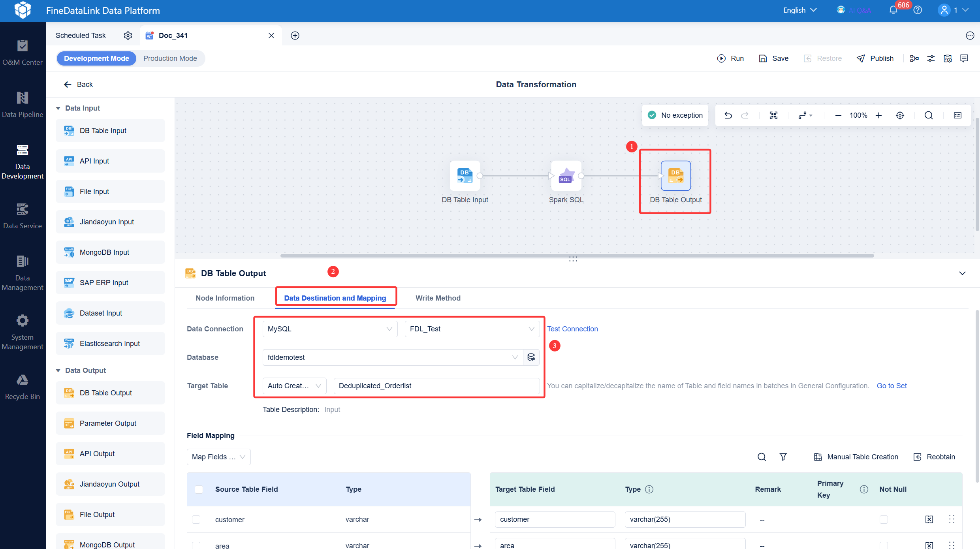Image resolution: width=980 pixels, height=549 pixels.
Task: Open the Map Fields dropdown
Action: (x=219, y=457)
